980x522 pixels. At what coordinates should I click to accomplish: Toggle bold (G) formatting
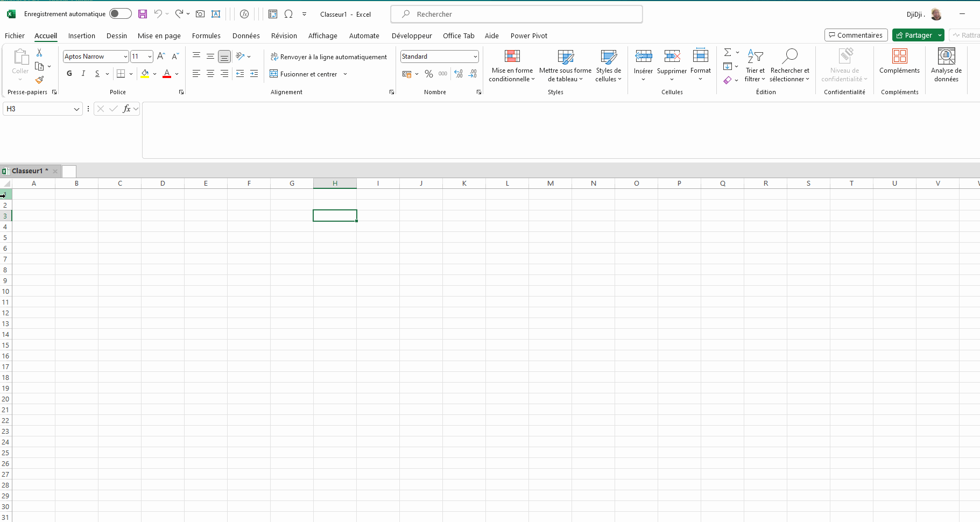coord(69,74)
